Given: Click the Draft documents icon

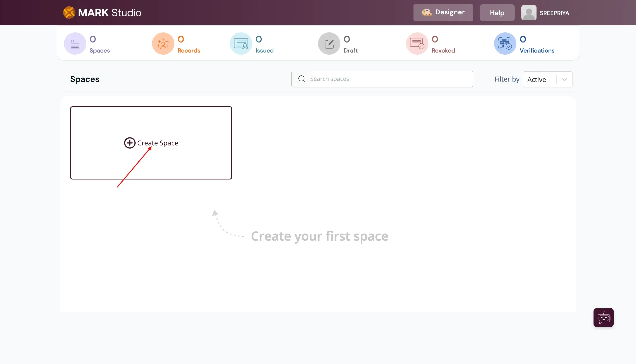Looking at the screenshot, I should pos(329,43).
